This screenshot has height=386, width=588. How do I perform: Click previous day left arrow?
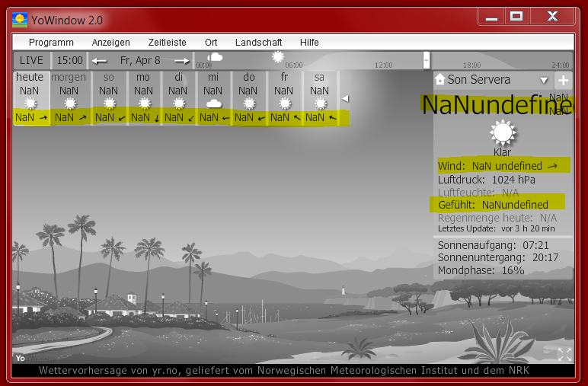100,60
